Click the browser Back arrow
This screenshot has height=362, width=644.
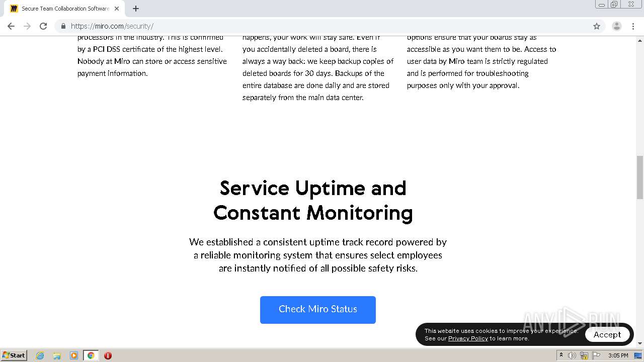11,26
